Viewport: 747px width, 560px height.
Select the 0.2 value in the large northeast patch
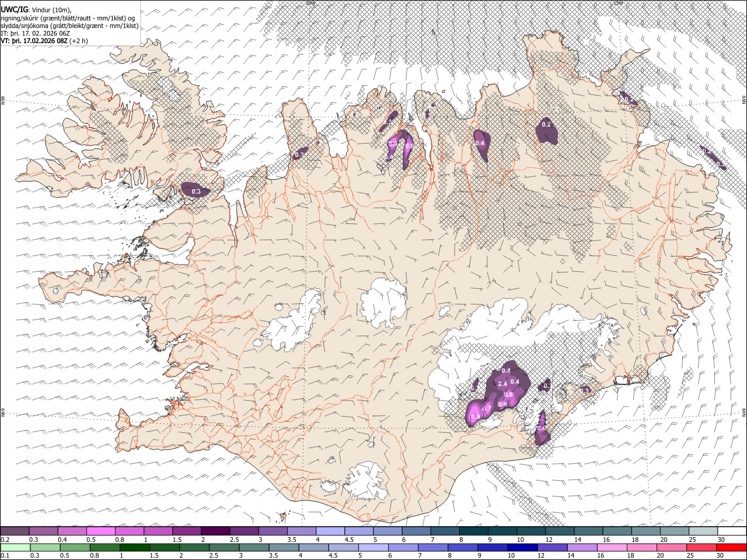pos(546,124)
